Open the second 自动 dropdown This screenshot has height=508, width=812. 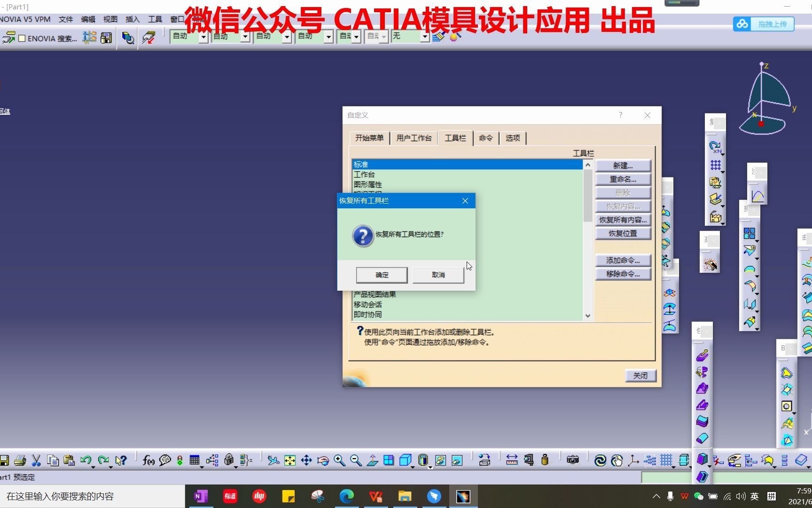(245, 37)
